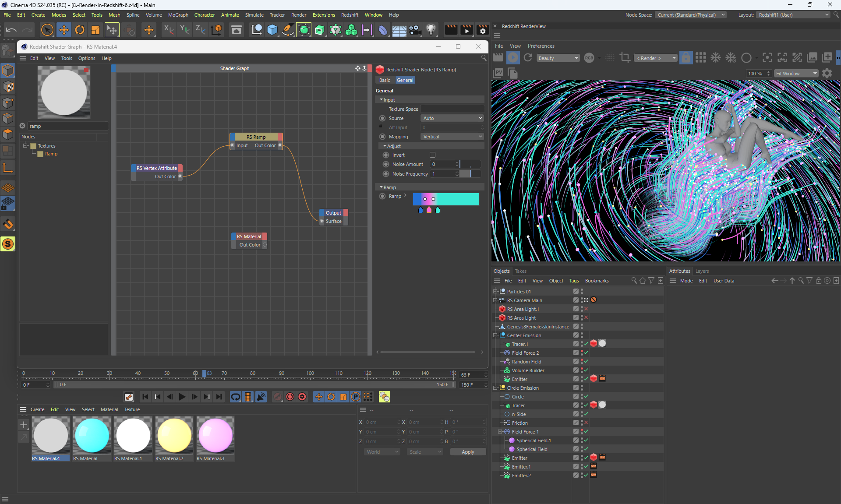The height and width of the screenshot is (504, 841).
Task: Click the Cube primitive icon
Action: [x=272, y=30]
